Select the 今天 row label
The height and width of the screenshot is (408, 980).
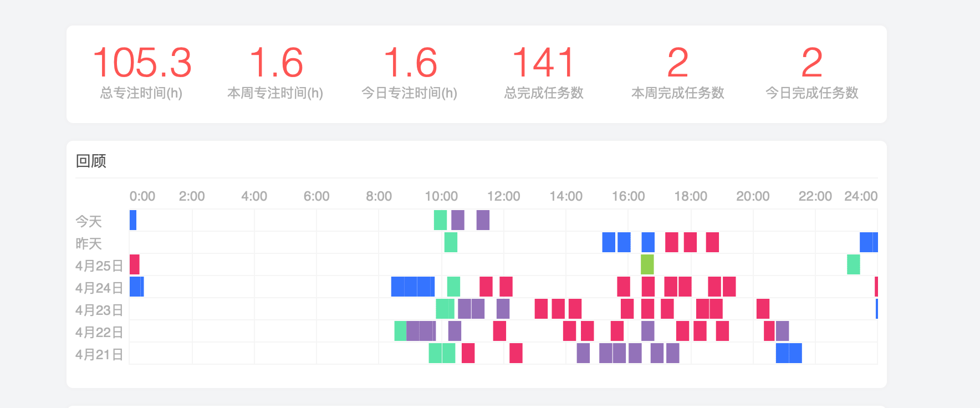click(x=89, y=221)
